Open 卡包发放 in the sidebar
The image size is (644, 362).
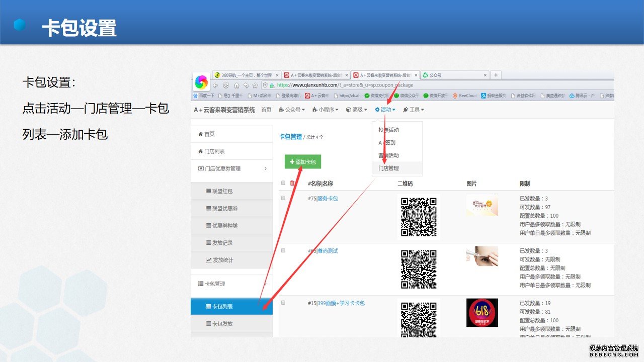pyautogui.click(x=232, y=324)
